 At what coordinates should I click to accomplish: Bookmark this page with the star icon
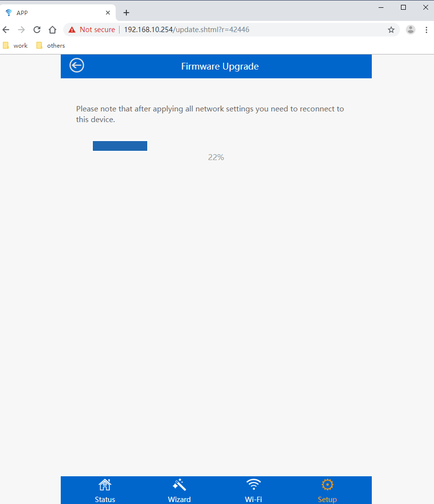coord(391,30)
